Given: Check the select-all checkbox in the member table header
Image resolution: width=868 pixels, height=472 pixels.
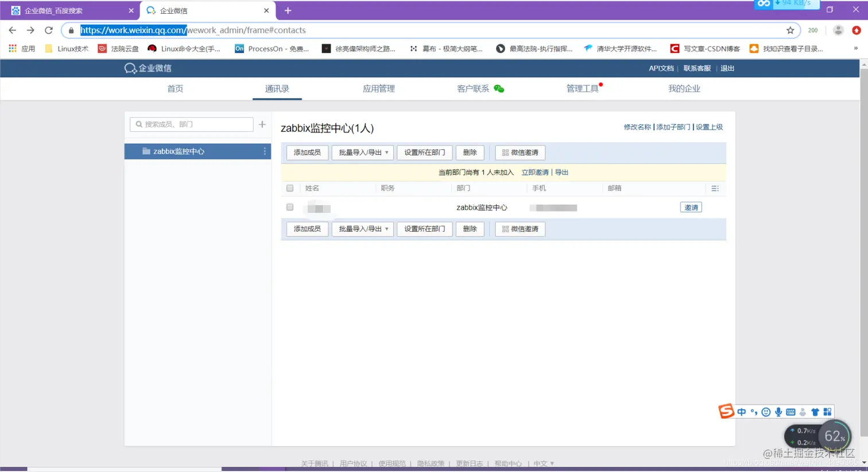Looking at the screenshot, I should pos(289,188).
